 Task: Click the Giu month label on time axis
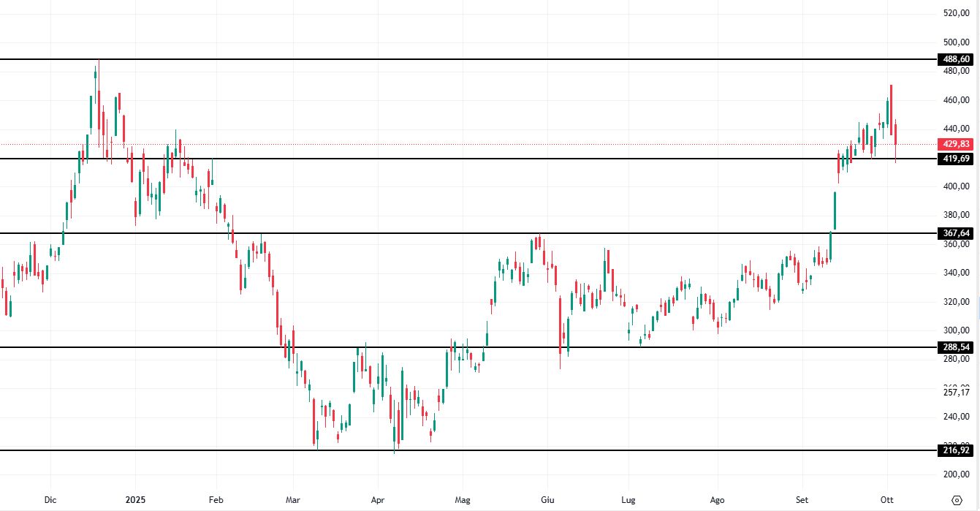tap(547, 500)
